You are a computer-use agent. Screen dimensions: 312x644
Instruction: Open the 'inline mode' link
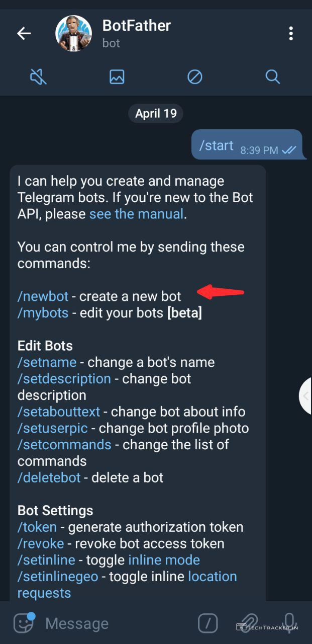pos(164,560)
